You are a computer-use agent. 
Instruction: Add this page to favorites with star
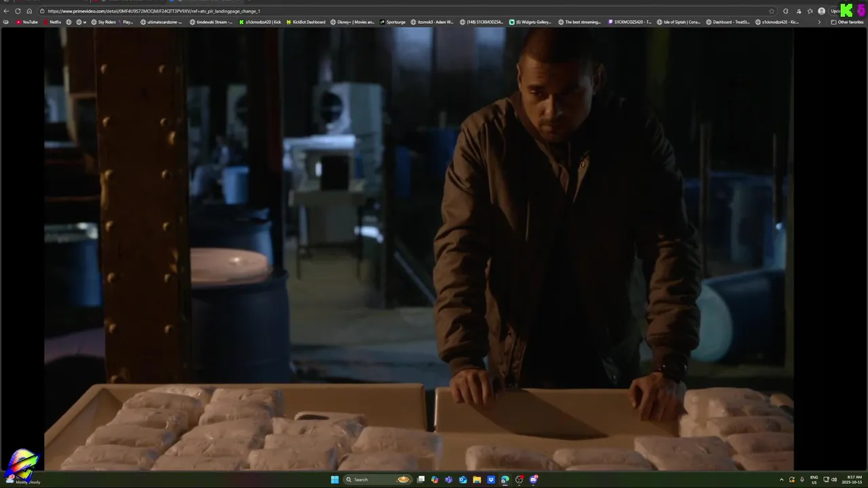(772, 11)
